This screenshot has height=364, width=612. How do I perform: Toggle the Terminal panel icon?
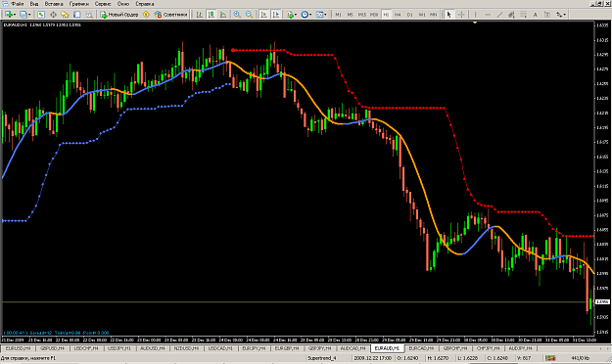(x=77, y=15)
